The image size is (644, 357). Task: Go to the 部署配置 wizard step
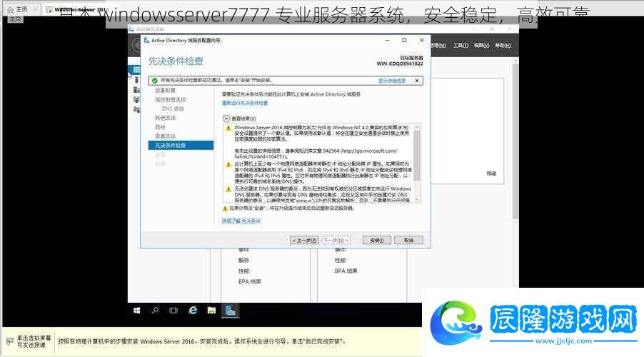pos(165,91)
